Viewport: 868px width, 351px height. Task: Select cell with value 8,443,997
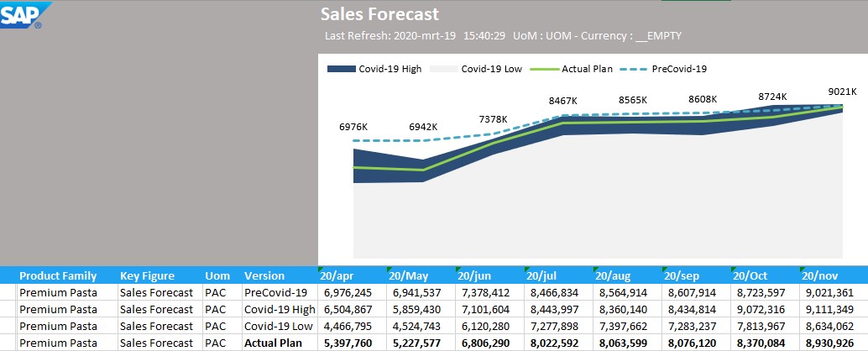[x=558, y=309]
